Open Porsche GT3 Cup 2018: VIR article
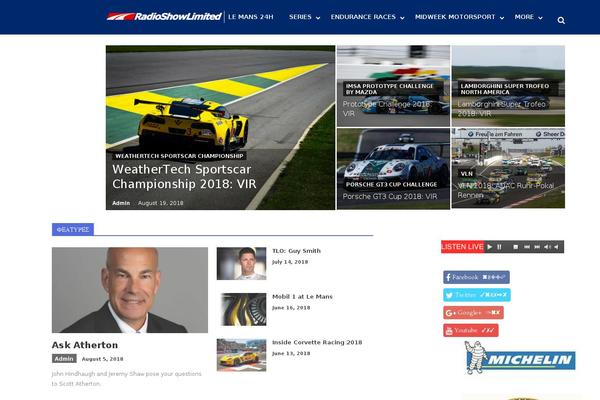 pyautogui.click(x=390, y=196)
